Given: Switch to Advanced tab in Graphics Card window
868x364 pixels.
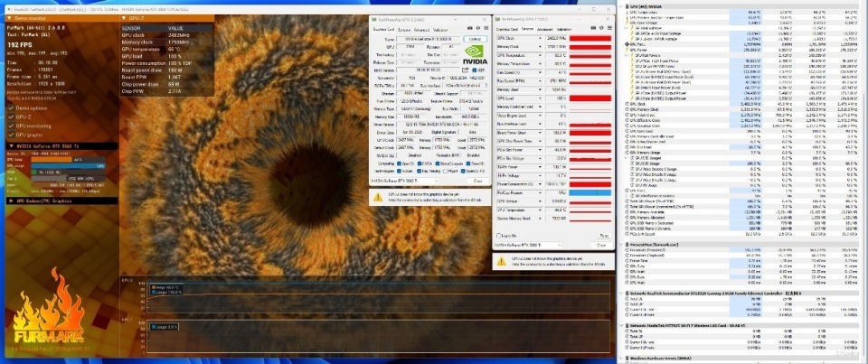Looking at the screenshot, I should (420, 29).
